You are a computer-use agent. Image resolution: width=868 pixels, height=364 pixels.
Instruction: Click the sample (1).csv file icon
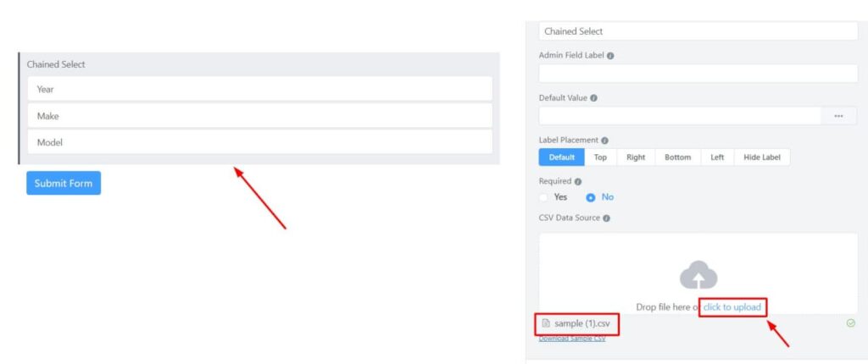547,323
